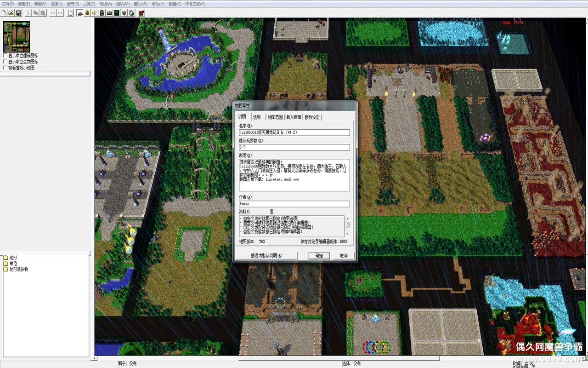This screenshot has height=368, width=588.
Task: Click the Cut scissors toolbar icon
Action: (28, 13)
